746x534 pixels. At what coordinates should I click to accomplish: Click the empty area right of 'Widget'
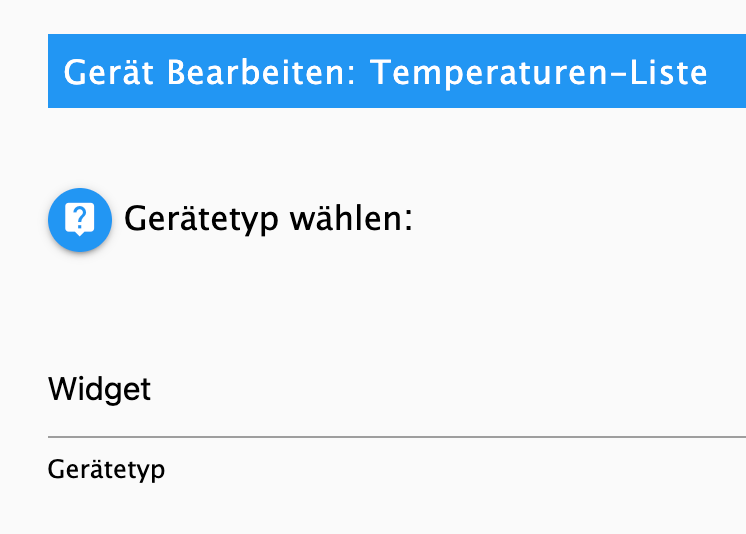[447, 389]
